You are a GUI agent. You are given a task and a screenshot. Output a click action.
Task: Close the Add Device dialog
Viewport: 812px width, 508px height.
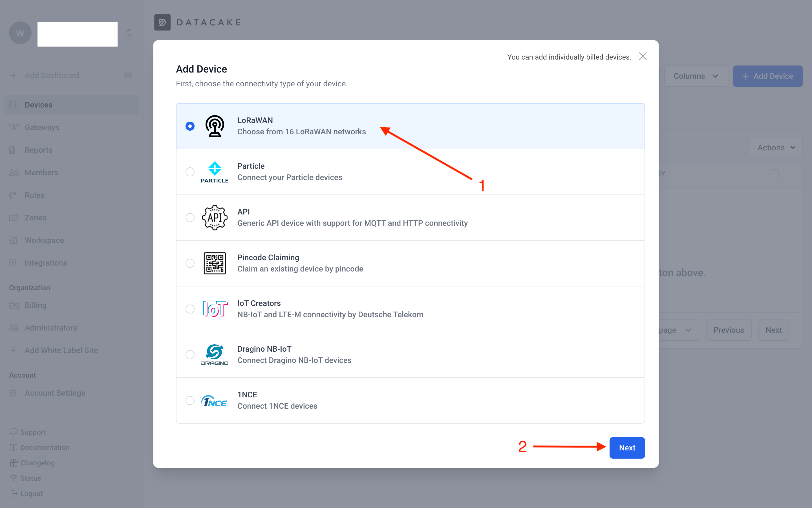coord(643,56)
